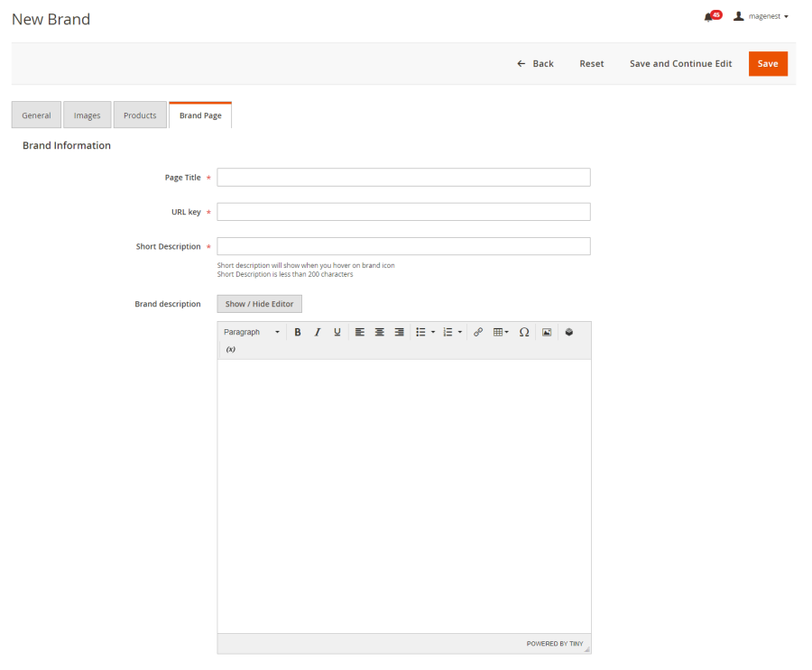Click the Reset button

(x=591, y=64)
